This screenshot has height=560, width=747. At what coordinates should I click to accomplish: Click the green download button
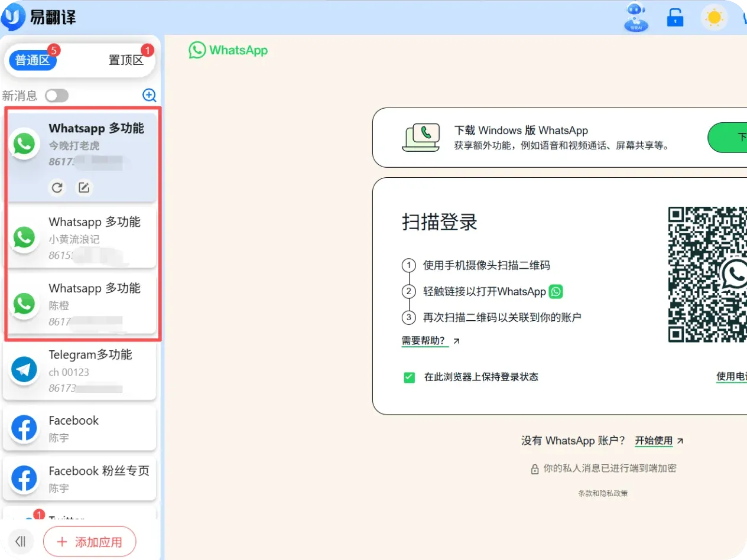click(727, 138)
